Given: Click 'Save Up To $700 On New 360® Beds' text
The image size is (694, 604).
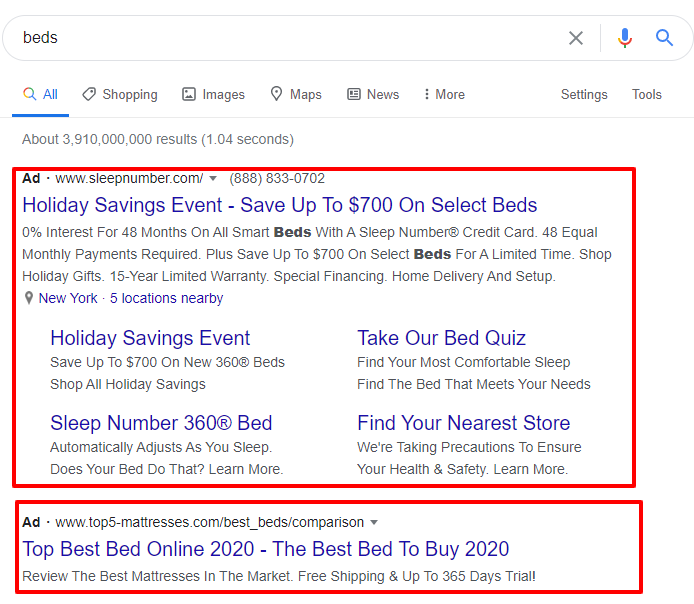Looking at the screenshot, I should tap(167, 362).
